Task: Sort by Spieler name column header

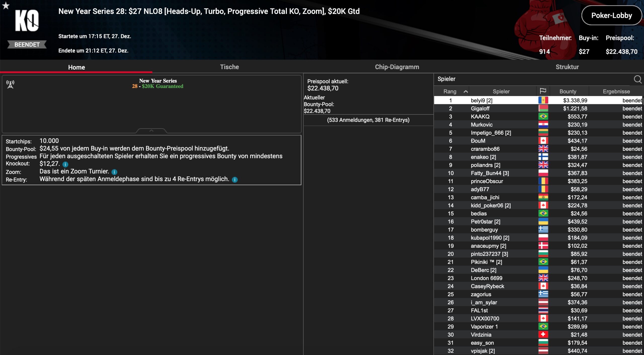Action: click(x=501, y=91)
